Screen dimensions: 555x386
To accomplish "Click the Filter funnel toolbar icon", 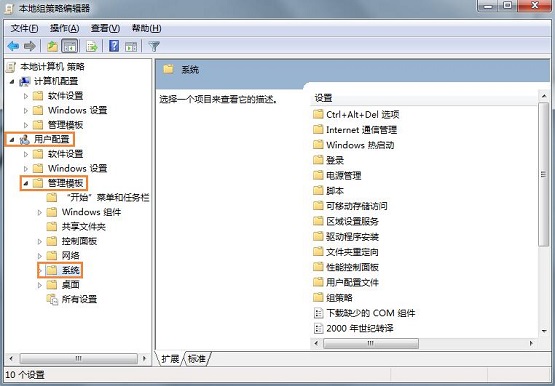I will [x=154, y=46].
